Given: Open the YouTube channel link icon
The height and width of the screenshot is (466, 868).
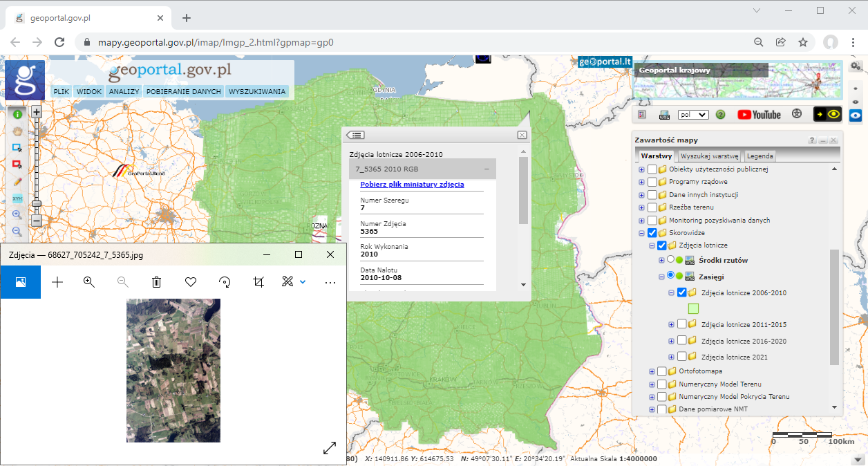Looking at the screenshot, I should point(759,115).
